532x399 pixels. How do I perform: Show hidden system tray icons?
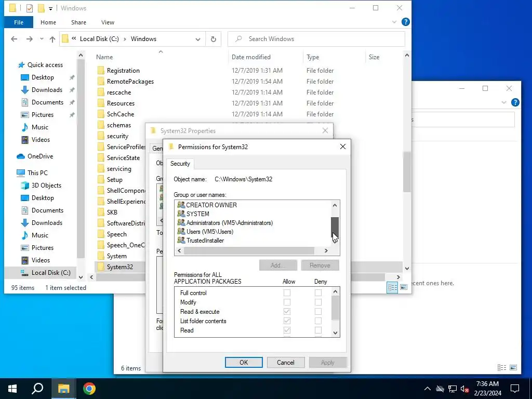pos(428,389)
